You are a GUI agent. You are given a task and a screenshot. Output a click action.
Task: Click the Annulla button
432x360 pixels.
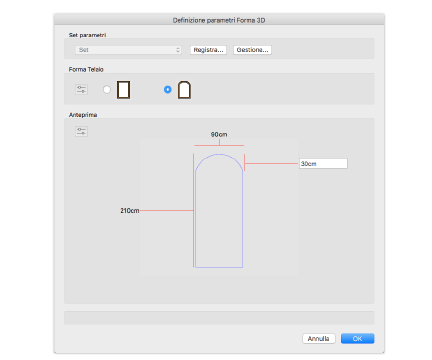pyautogui.click(x=319, y=339)
